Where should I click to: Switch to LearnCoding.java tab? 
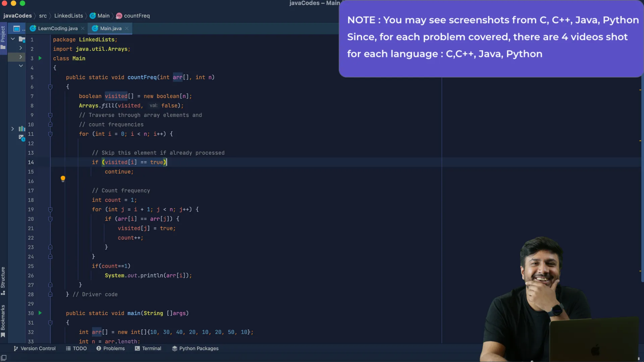click(x=58, y=28)
